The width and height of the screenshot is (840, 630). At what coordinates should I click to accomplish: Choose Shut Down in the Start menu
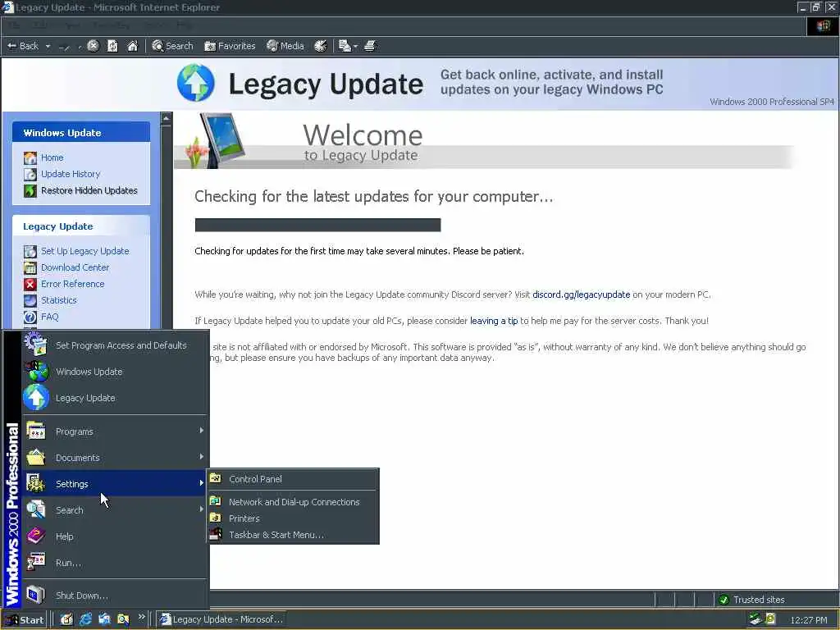(115, 596)
